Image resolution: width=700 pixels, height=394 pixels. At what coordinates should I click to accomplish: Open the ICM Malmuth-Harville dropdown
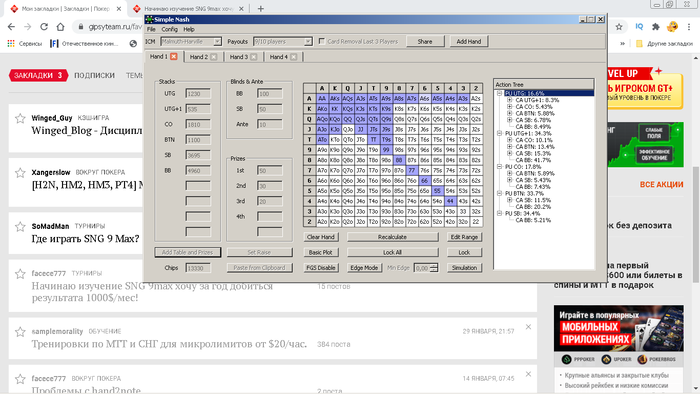[x=191, y=41]
